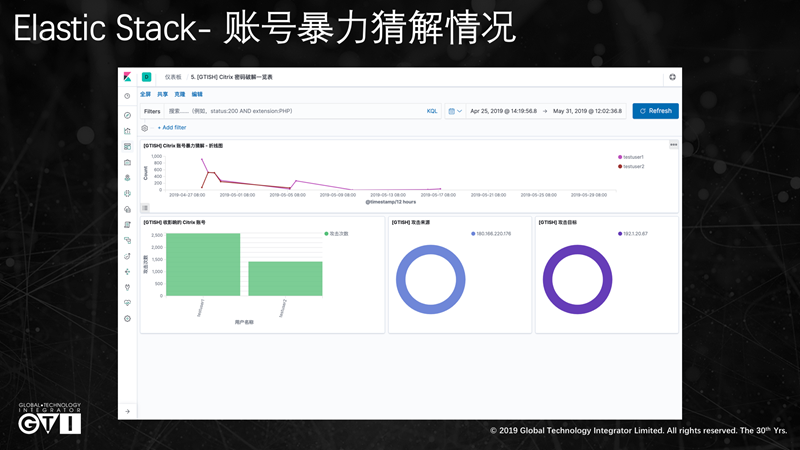Open APM icon in sidebar

(x=127, y=240)
